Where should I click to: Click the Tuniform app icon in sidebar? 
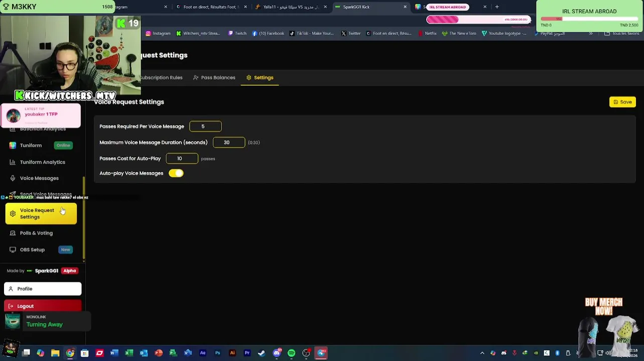(13, 145)
